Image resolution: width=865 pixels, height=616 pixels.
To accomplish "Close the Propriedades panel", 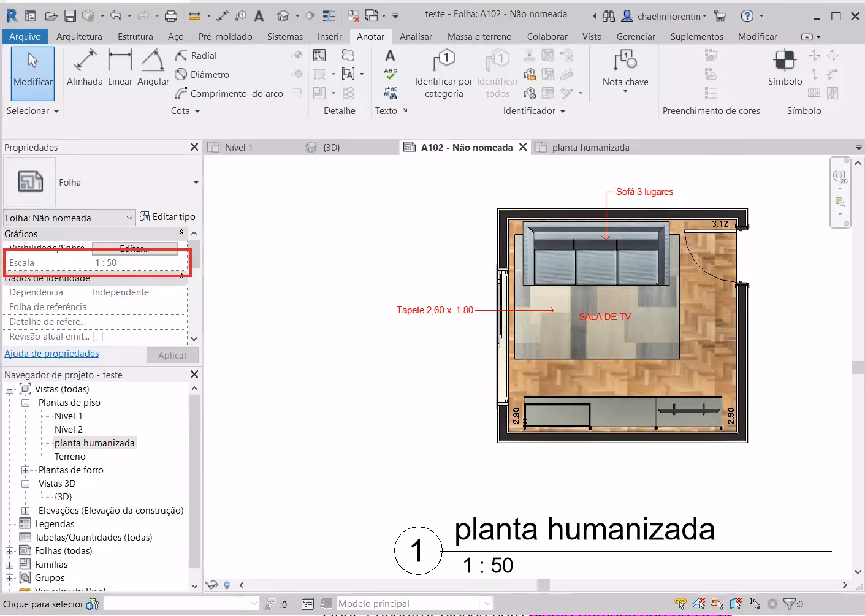I will 194,147.
